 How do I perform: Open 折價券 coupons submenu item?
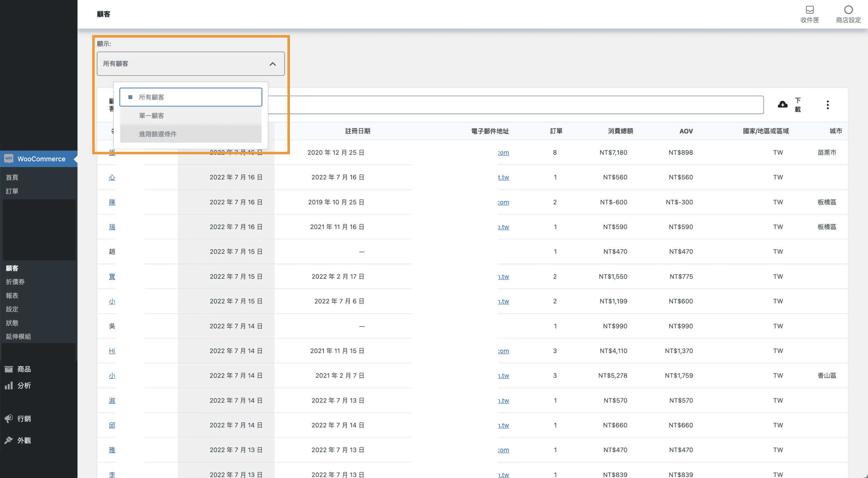(15, 282)
